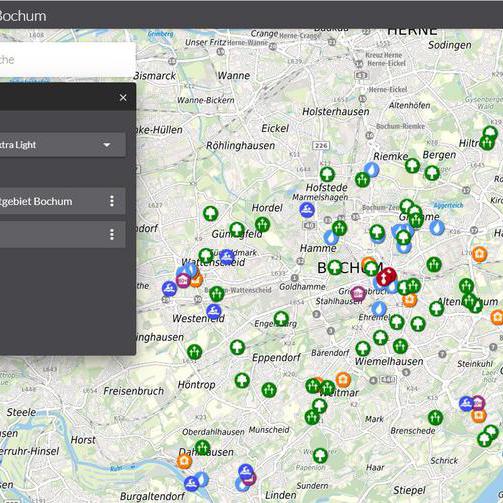
Task: Click the green tree marker above Hiltrop
Action: [490, 134]
